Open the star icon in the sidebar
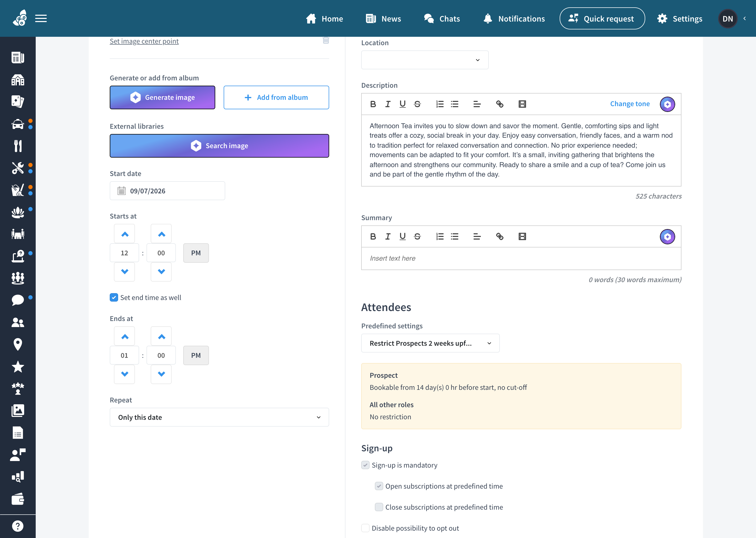Viewport: 756px width, 538px height. 18,367
